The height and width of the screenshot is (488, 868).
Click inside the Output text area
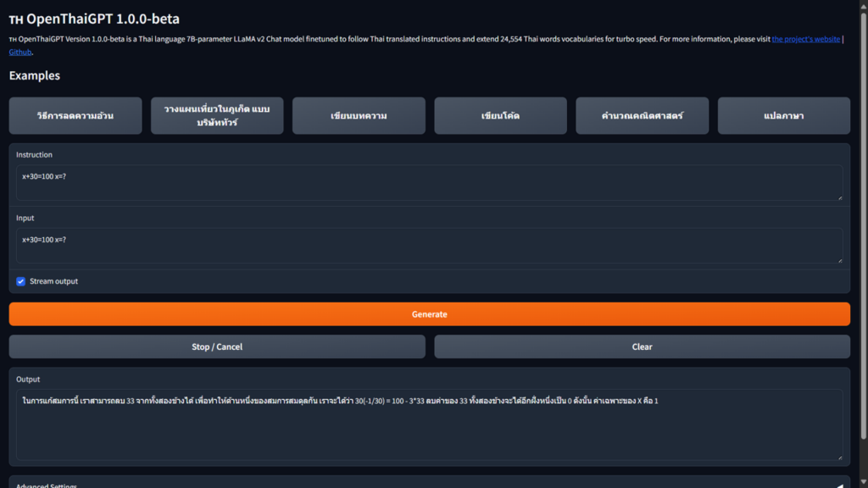click(x=430, y=425)
